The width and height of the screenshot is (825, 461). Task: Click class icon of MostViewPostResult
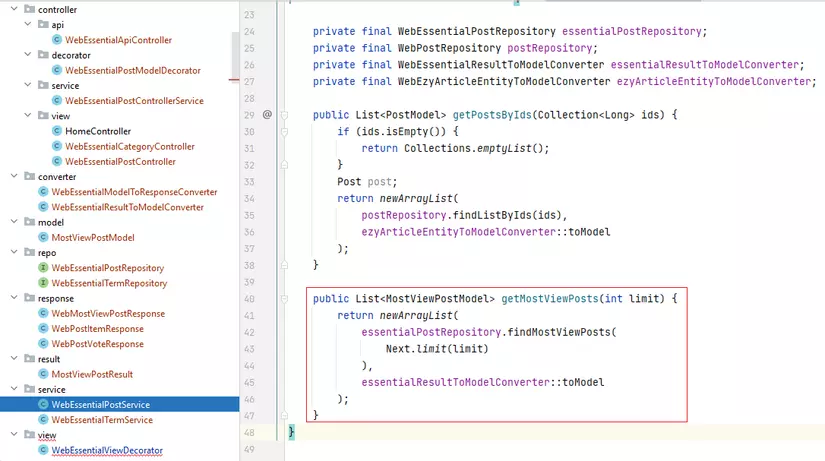point(43,374)
